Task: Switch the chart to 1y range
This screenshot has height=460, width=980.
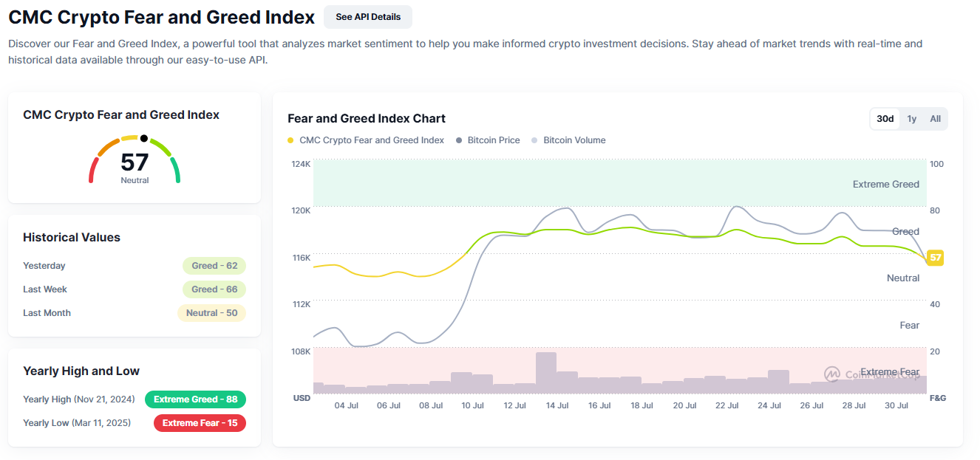Action: (x=912, y=119)
